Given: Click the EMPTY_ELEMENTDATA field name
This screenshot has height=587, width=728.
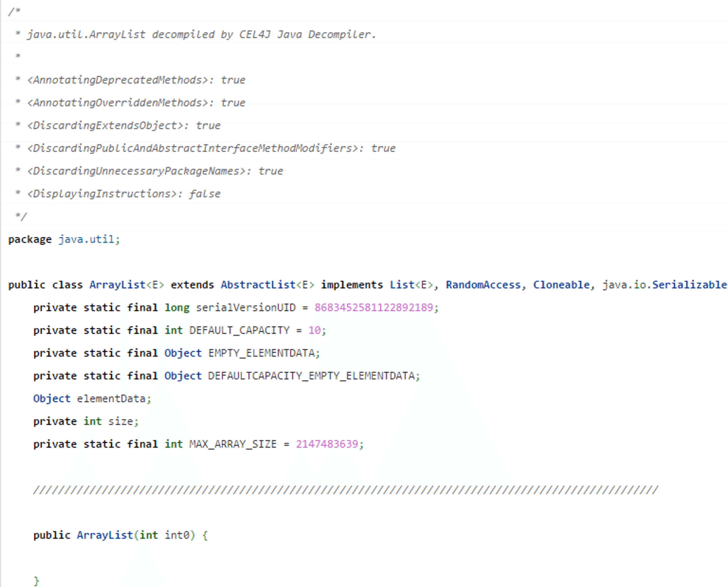Looking at the screenshot, I should coord(261,353).
